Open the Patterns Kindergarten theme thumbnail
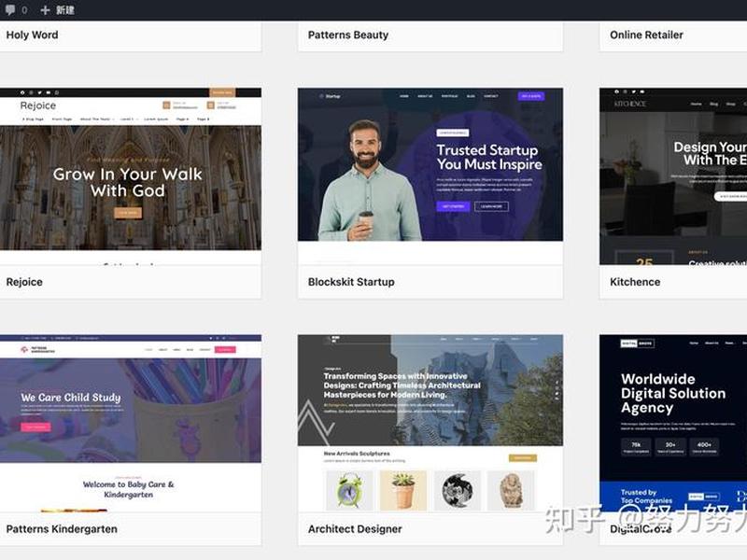This screenshot has width=747, height=560. 131,424
